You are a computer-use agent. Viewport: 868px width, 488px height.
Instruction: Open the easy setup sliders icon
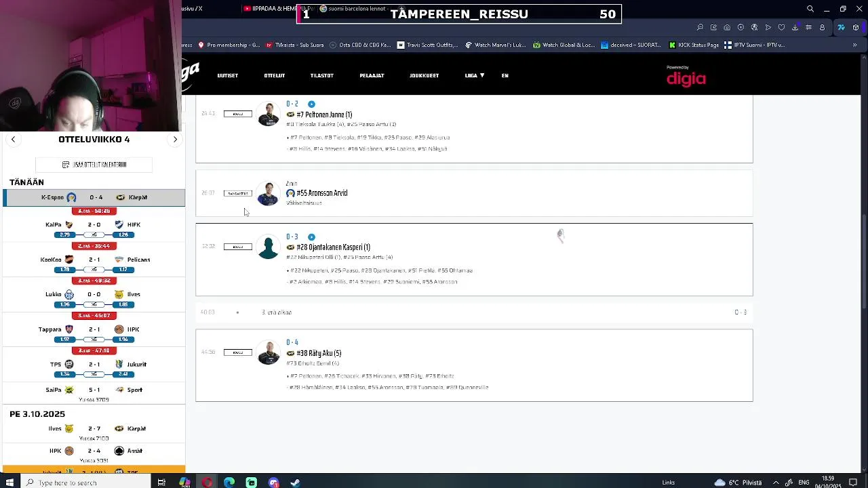point(808,27)
